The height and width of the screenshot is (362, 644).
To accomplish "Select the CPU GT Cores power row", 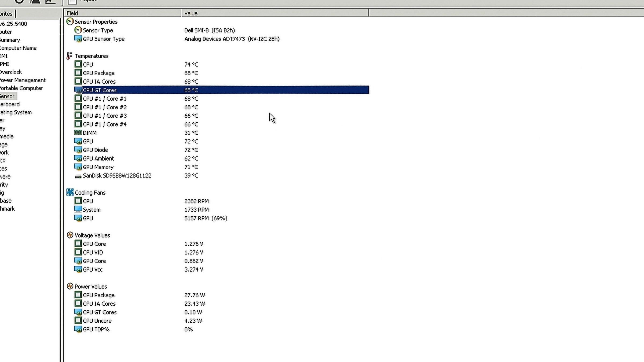I will [x=221, y=312].
